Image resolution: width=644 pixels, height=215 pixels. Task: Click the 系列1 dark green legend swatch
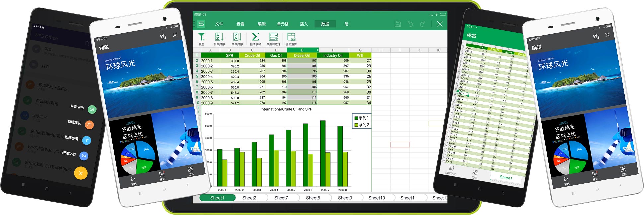coord(356,118)
